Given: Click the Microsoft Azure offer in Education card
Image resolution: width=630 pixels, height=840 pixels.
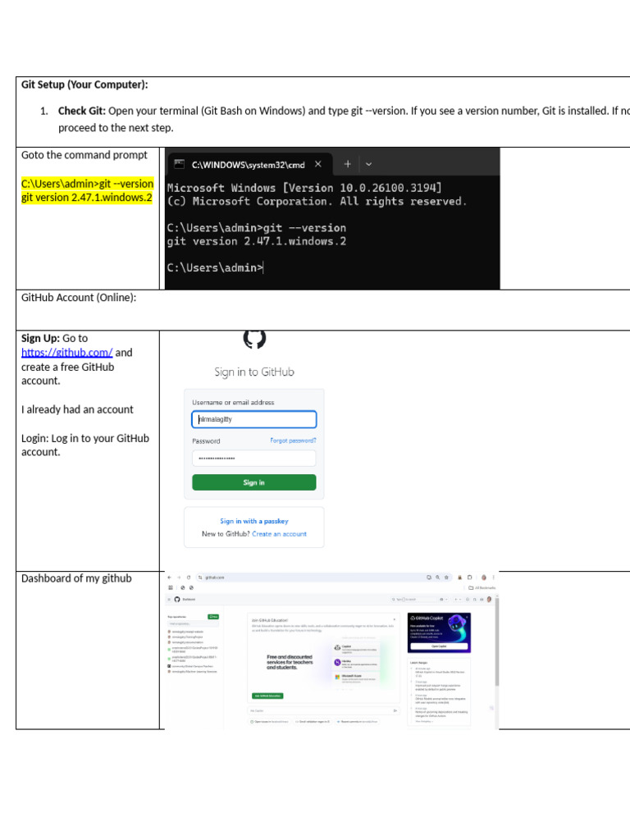Looking at the screenshot, I should (356, 678).
